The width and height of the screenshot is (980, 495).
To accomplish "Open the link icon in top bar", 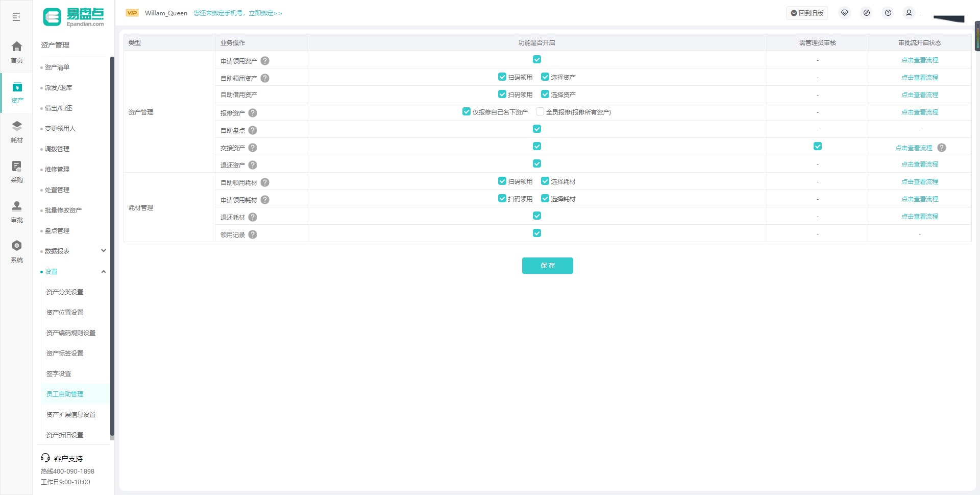I will tap(867, 13).
